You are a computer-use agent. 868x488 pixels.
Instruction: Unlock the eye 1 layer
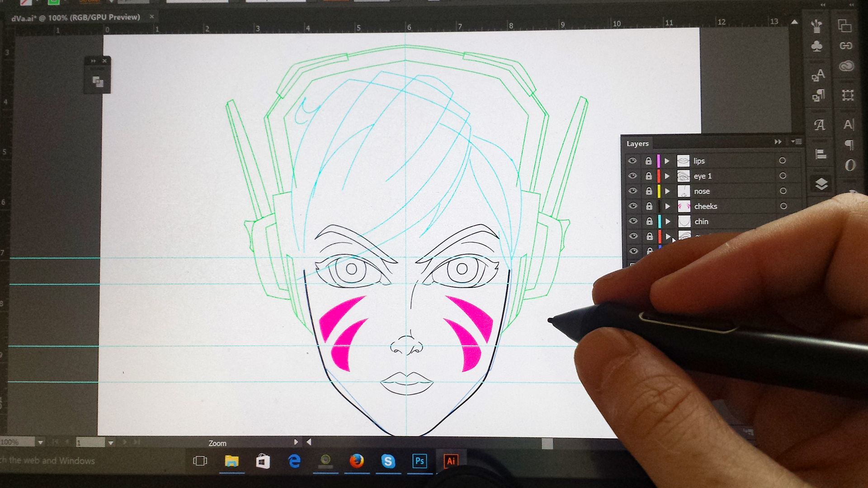pyautogui.click(x=649, y=176)
